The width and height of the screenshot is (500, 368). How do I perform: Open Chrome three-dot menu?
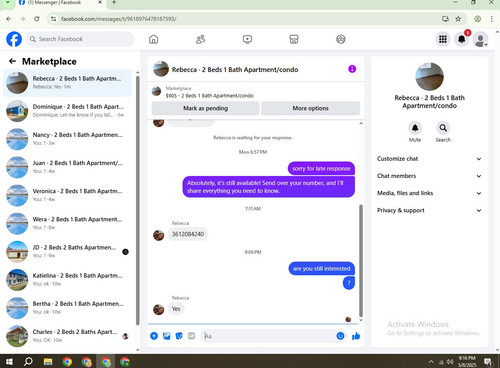[491, 19]
